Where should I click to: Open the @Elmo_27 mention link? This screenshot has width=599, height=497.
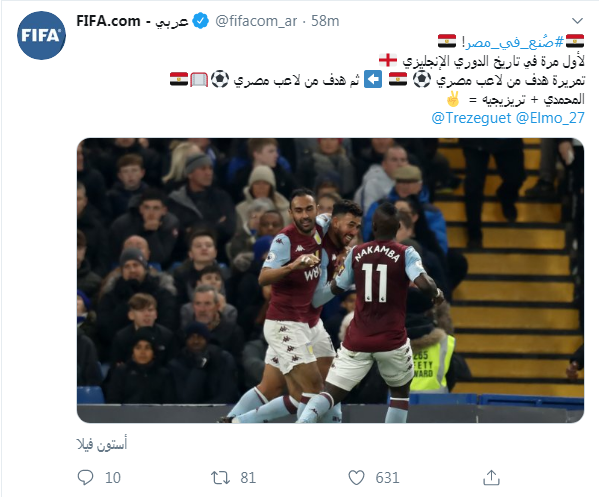click(550, 118)
